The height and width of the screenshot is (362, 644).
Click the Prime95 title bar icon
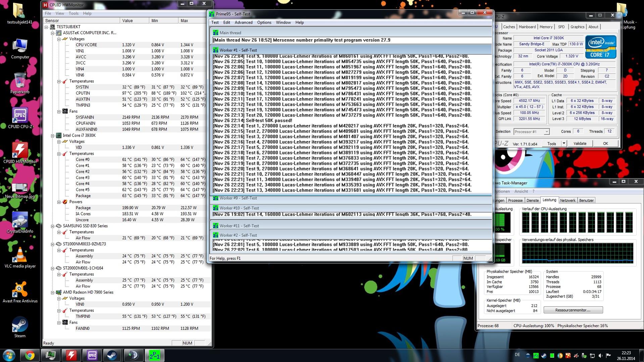coord(211,14)
